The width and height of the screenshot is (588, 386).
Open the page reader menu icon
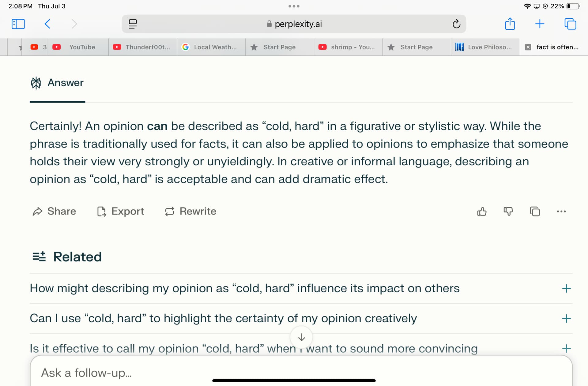click(133, 24)
